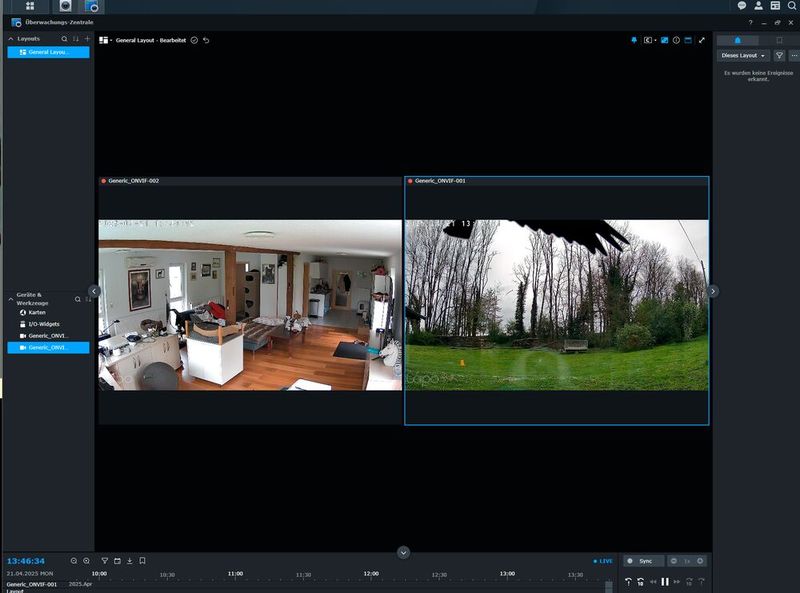Sort the Layouts list
The height and width of the screenshot is (593, 800).
[76, 39]
